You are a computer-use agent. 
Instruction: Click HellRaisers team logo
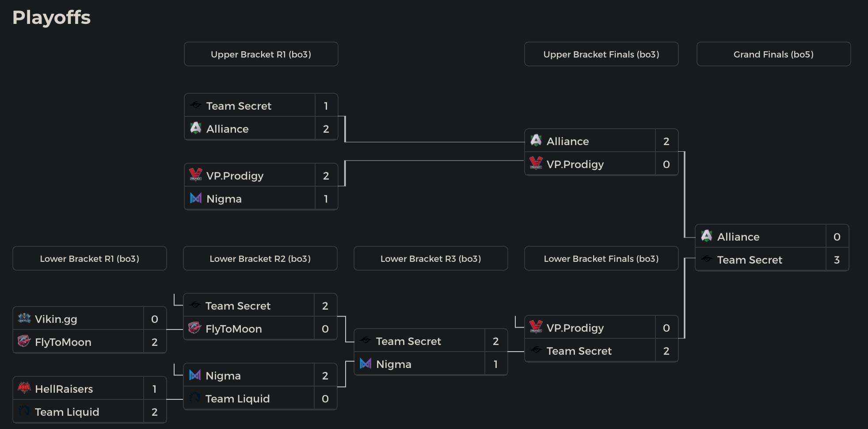(x=24, y=388)
